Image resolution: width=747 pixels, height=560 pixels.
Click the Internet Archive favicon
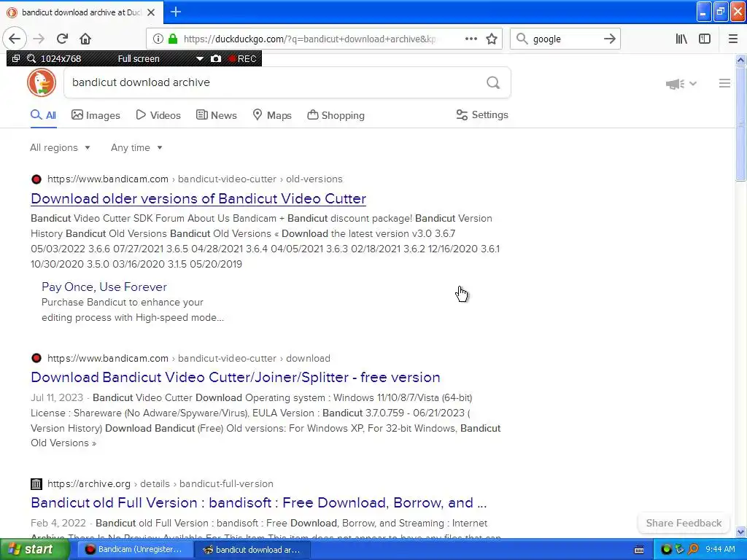tap(36, 484)
